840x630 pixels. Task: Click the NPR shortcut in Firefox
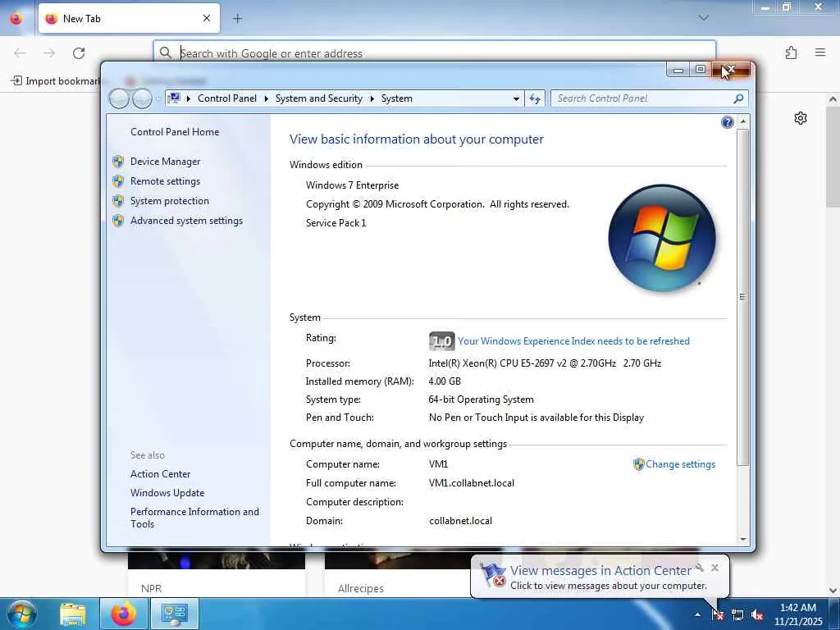pyautogui.click(x=151, y=589)
